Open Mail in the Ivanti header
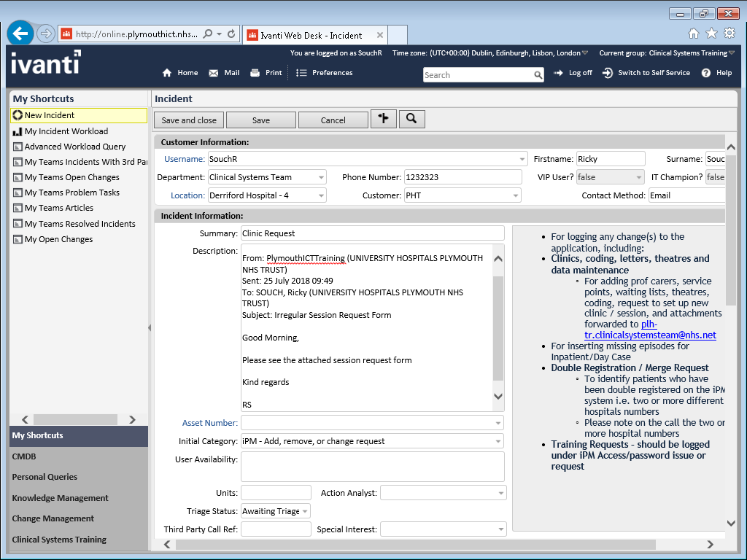 224,73
